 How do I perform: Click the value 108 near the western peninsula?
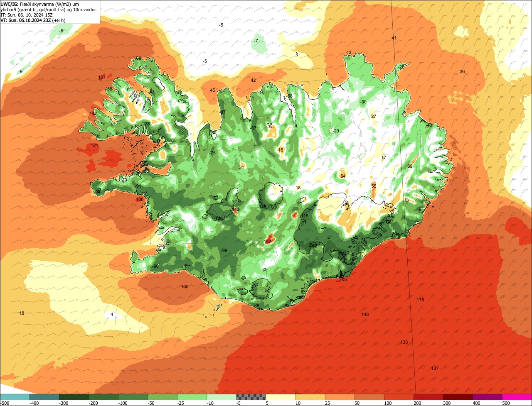coord(140,199)
